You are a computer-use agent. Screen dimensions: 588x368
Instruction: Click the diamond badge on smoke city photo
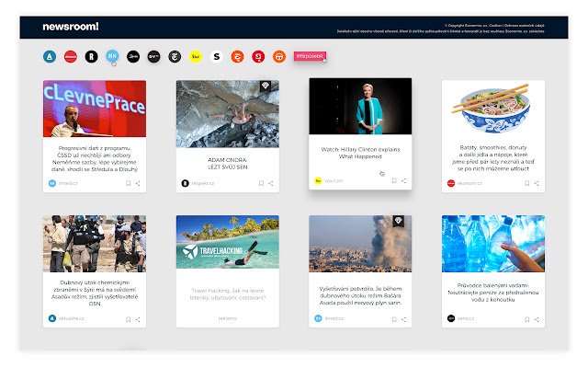tap(398, 221)
